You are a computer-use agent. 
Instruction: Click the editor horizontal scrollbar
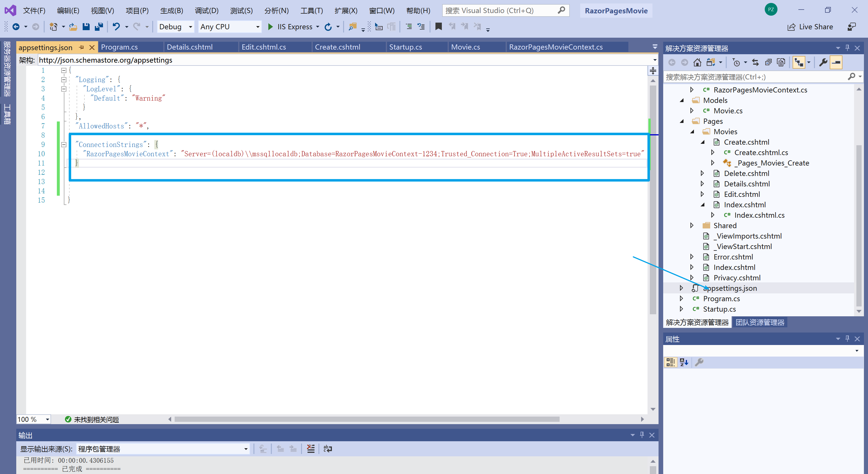(367, 419)
